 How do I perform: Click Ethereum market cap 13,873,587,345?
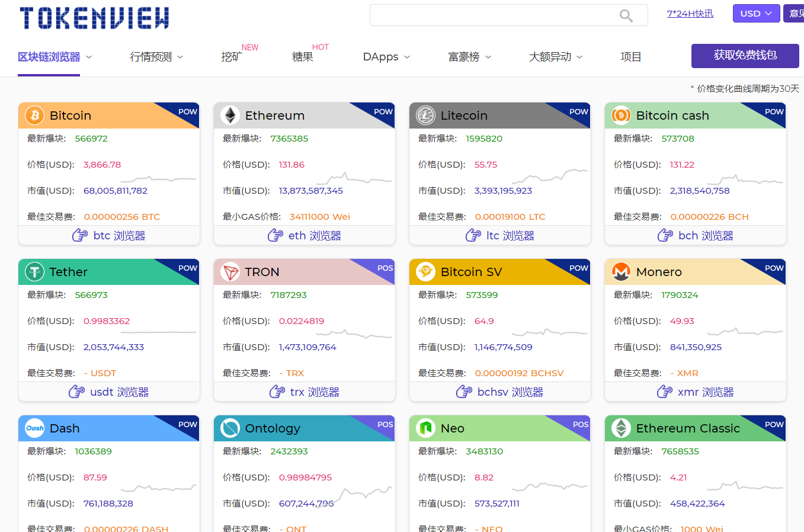point(310,191)
